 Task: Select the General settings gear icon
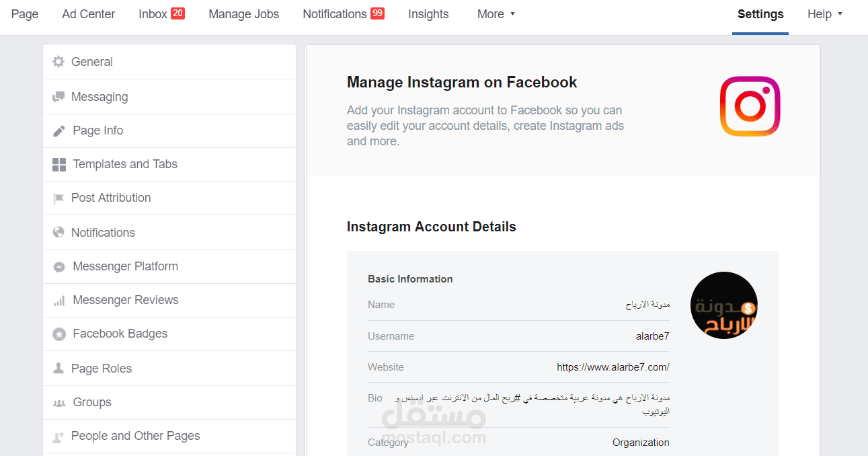(59, 61)
